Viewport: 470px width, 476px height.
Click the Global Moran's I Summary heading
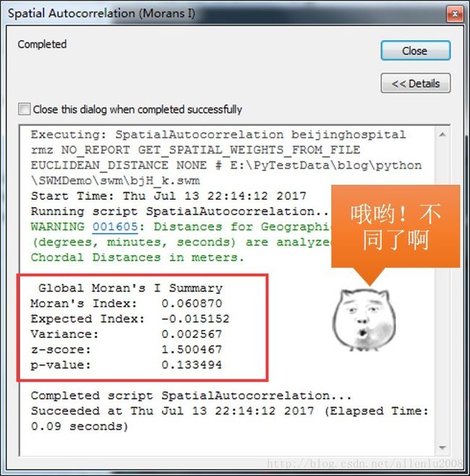click(x=130, y=288)
